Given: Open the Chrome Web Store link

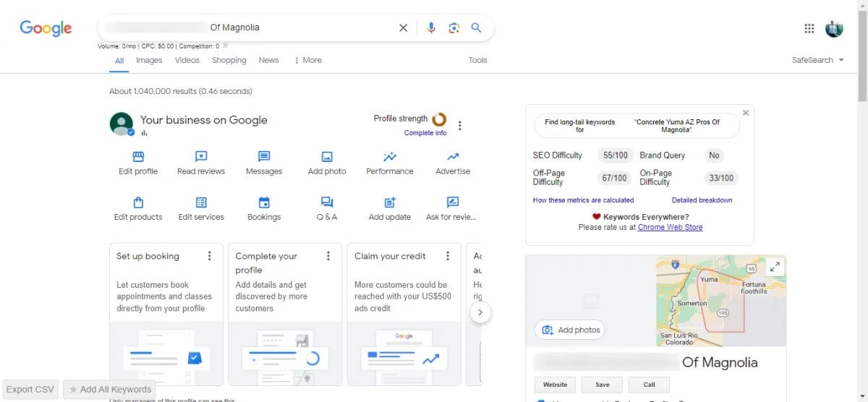Looking at the screenshot, I should (x=670, y=227).
